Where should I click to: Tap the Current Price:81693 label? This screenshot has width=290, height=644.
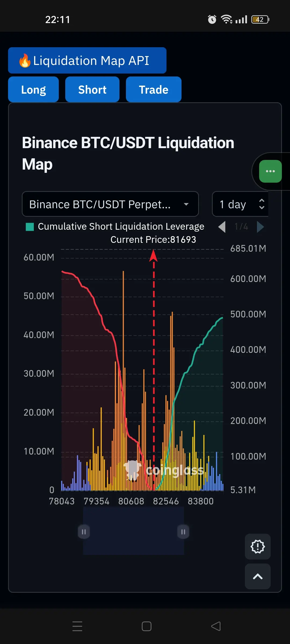tap(153, 240)
